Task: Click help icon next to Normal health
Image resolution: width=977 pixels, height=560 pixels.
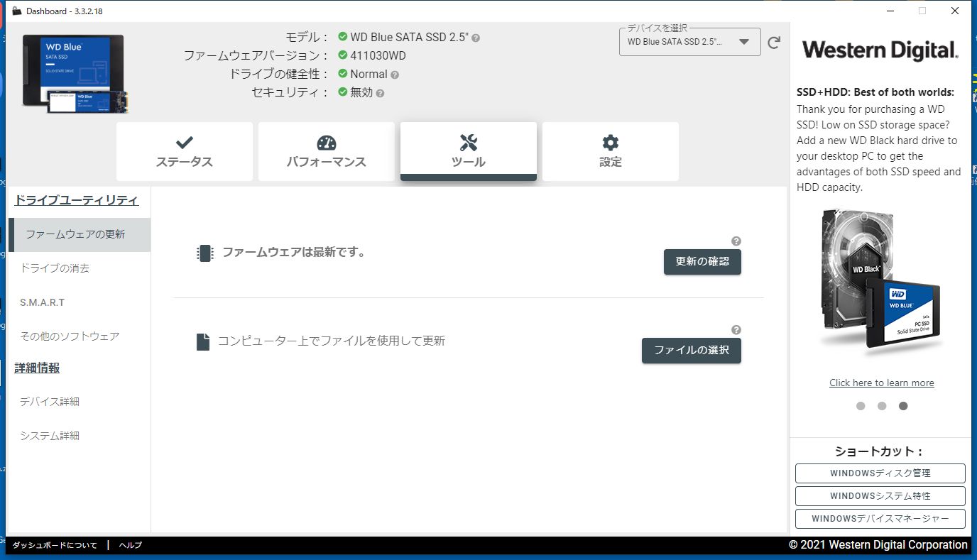Action: (x=395, y=75)
